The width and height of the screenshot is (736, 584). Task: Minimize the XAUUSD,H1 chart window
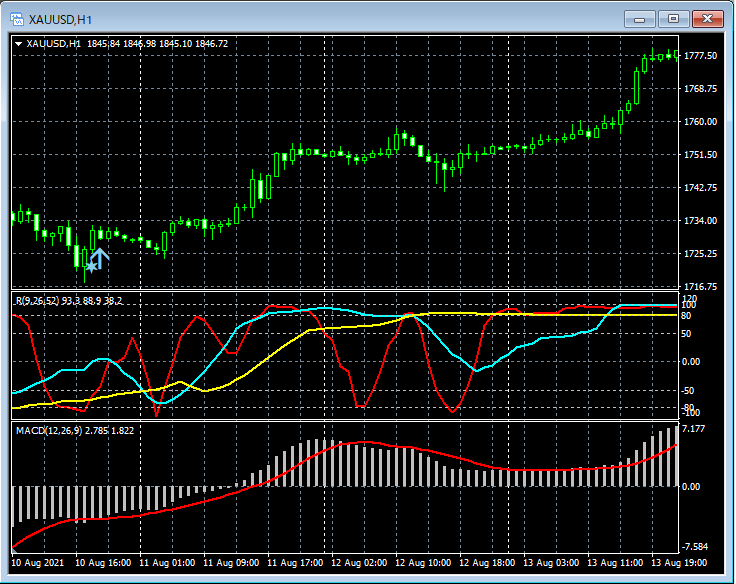(x=640, y=19)
